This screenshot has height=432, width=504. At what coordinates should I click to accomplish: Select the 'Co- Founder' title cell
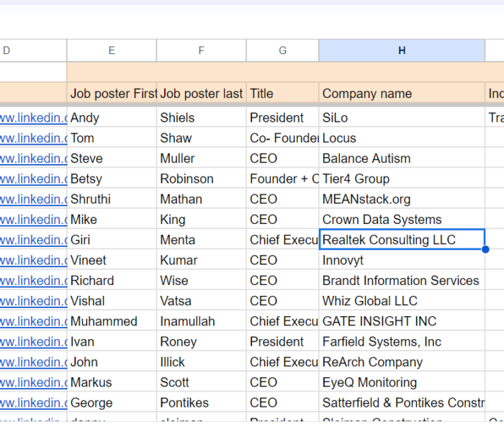282,138
